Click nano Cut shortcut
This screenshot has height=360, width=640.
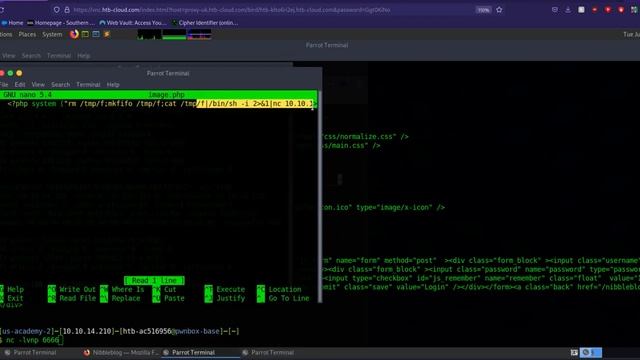pyautogui.click(x=164, y=289)
